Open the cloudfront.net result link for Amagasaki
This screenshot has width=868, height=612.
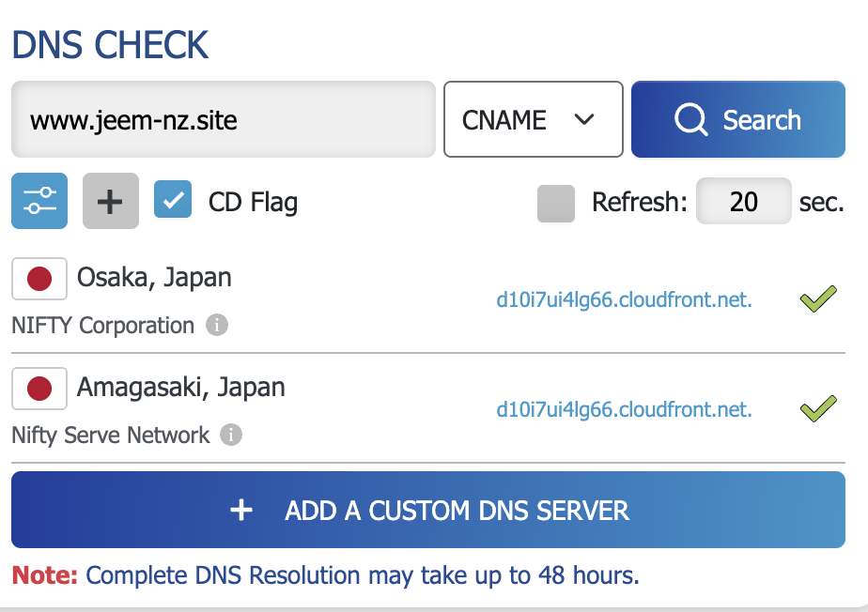[x=624, y=409]
